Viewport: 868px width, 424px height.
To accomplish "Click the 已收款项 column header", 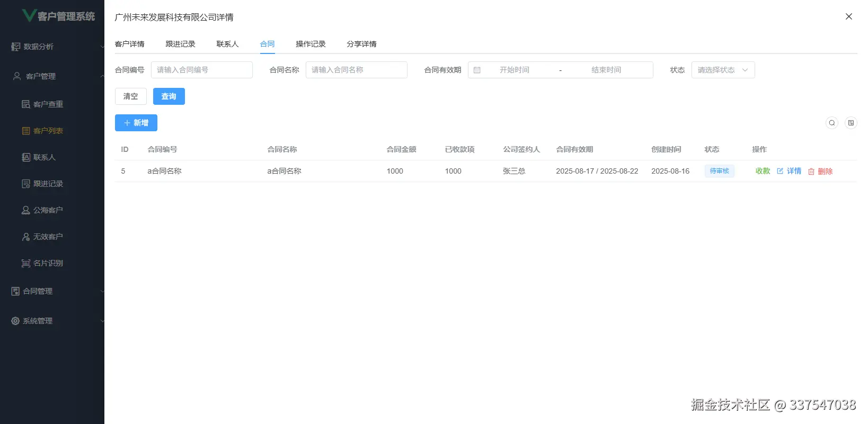I will 459,149.
